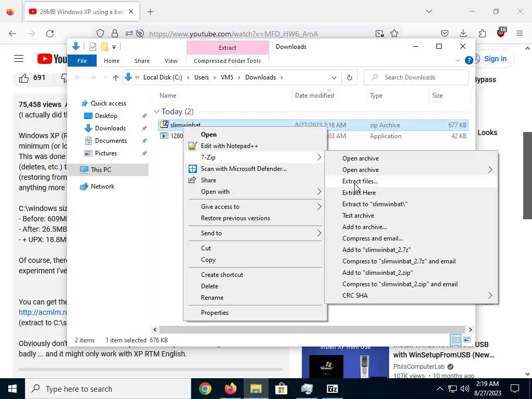Open Google Chrome from the taskbar
The height and width of the screenshot is (399, 532).
tap(205, 389)
